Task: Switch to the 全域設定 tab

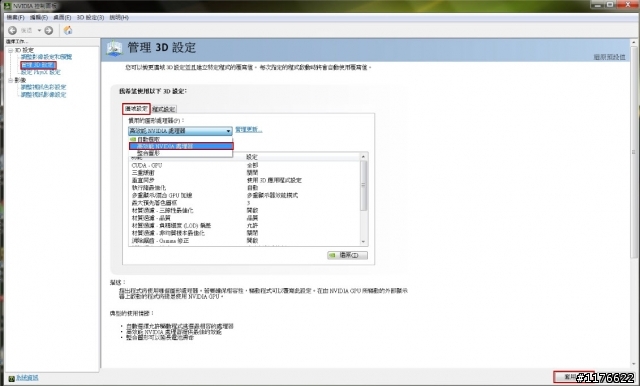Action: click(x=136, y=109)
